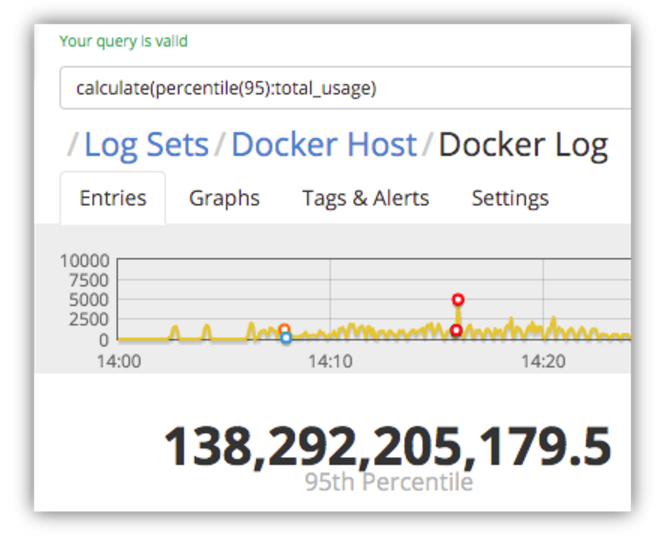The image size is (664, 544).
Task: Click the 2500 y-axis label
Action: (88, 320)
